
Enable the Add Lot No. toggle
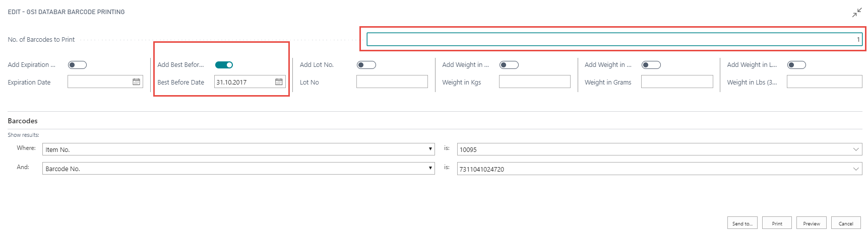pos(366,65)
